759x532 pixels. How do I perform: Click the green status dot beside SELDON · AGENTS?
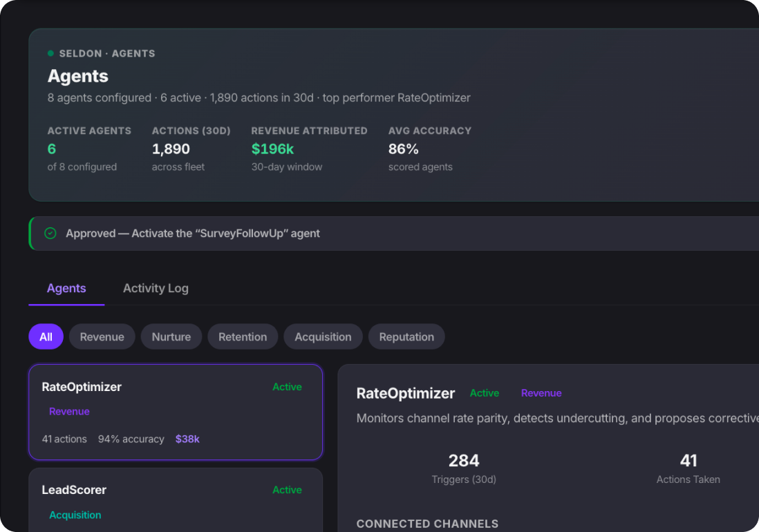click(50, 53)
